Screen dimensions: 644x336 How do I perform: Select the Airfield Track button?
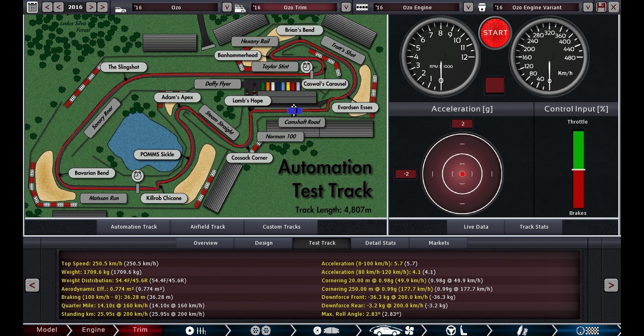(208, 227)
